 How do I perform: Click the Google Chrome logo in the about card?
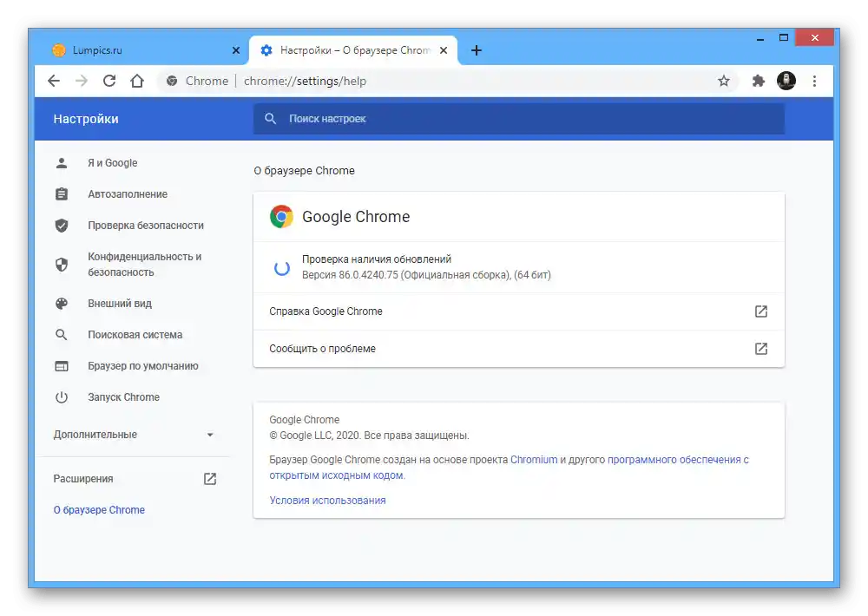(281, 216)
